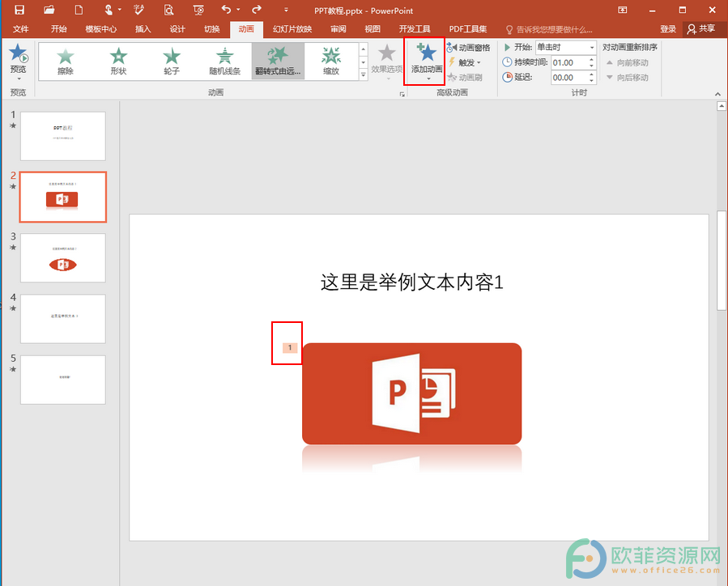
Task: Click the print preview magnifier icon
Action: [x=168, y=10]
